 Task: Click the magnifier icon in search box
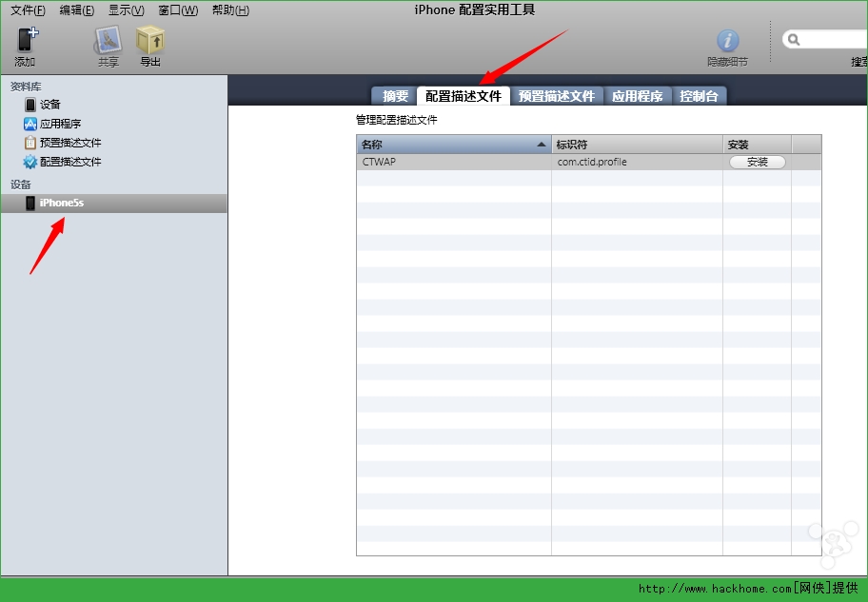coord(794,40)
